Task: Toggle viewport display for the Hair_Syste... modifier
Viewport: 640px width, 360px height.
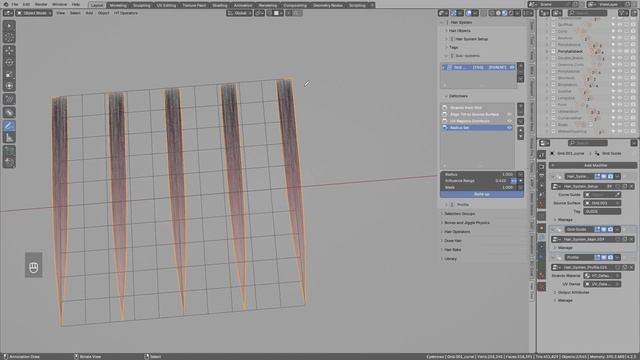Action: (x=604, y=176)
